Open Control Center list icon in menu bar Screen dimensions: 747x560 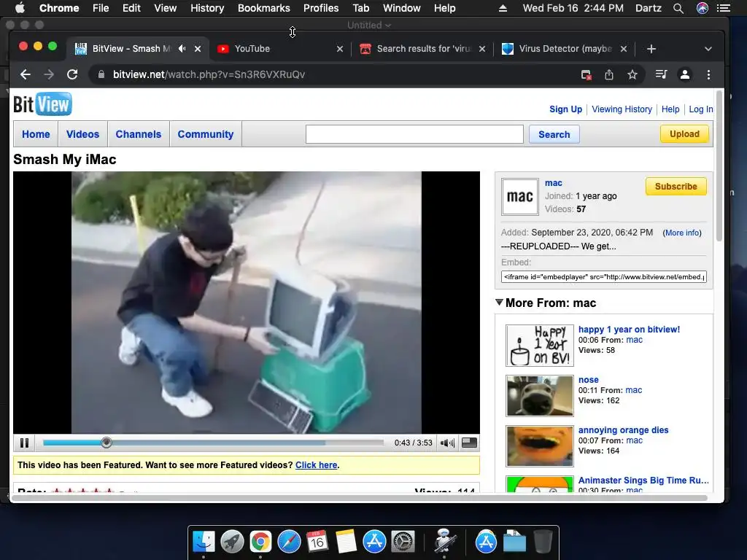pos(724,8)
